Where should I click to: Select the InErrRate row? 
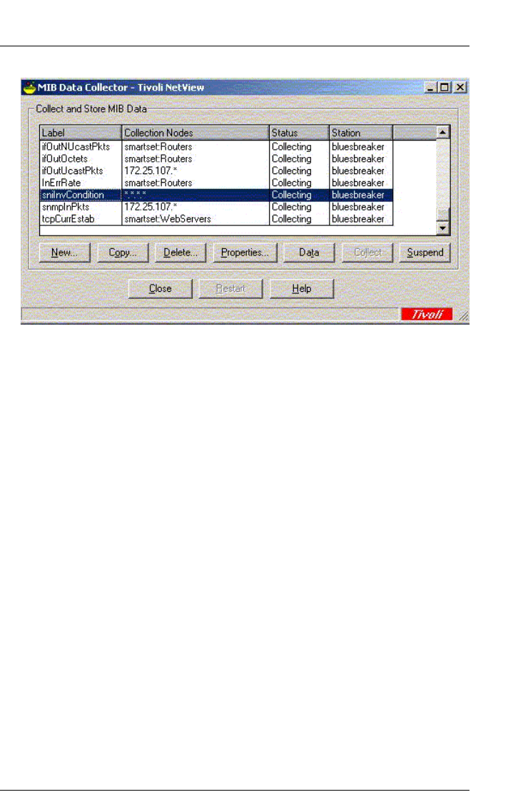pyautogui.click(x=216, y=183)
